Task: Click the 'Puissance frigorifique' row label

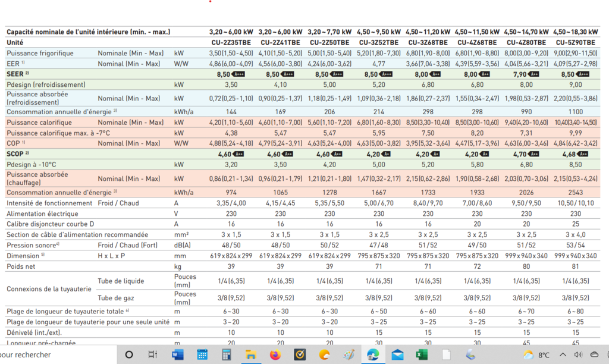Action: (x=40, y=53)
